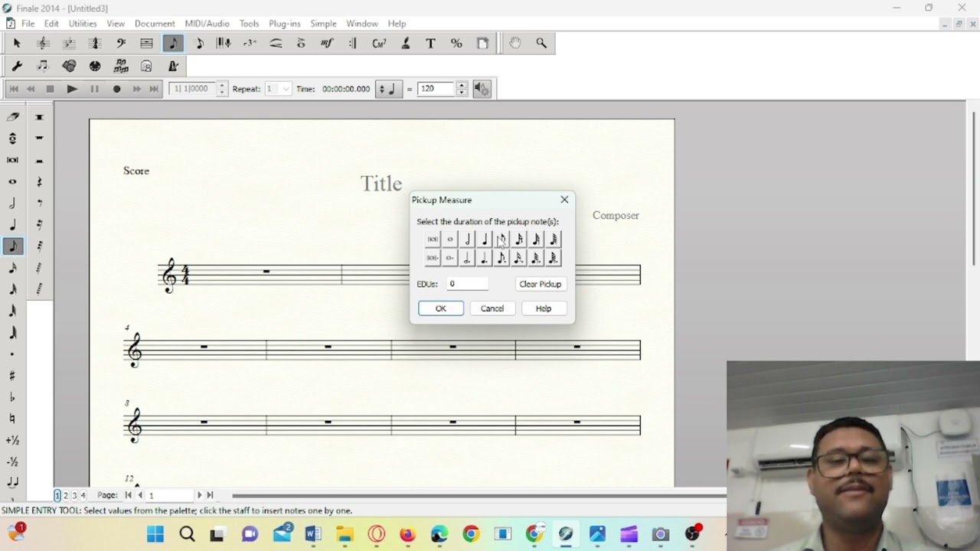Choose the sharp accidental in Simple palette

[x=13, y=376]
